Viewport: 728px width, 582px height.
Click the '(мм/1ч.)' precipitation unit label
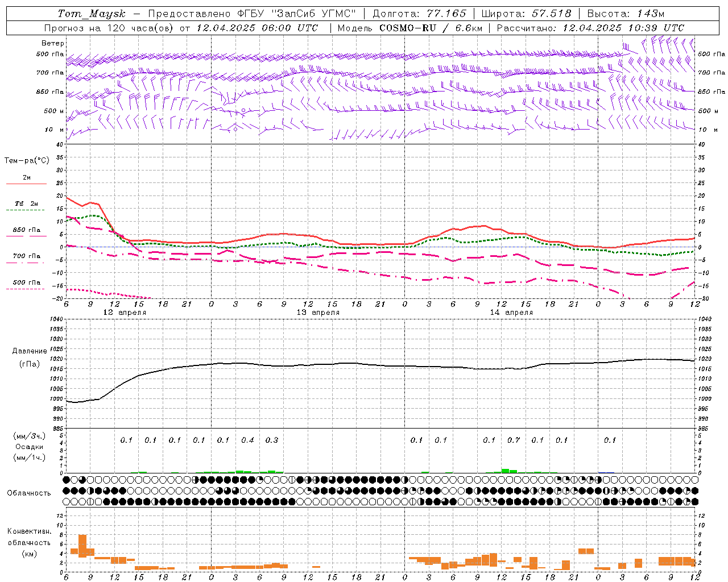29,458
